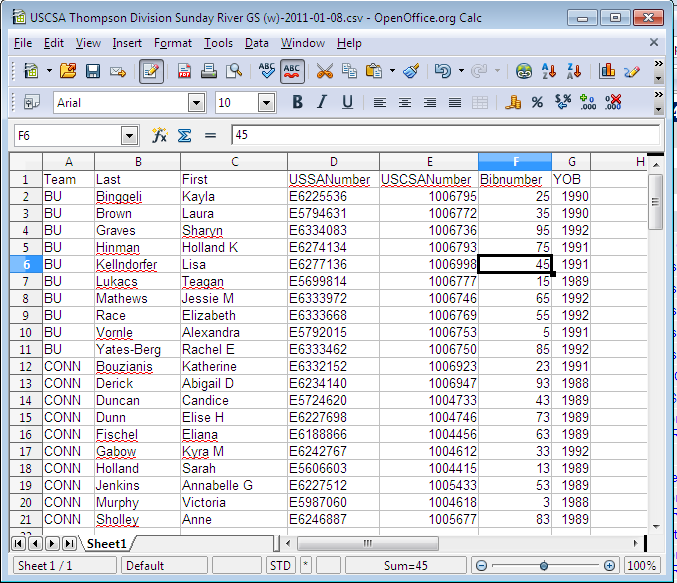
Task: Open the Undo history dropdown arrow
Action: tap(461, 71)
